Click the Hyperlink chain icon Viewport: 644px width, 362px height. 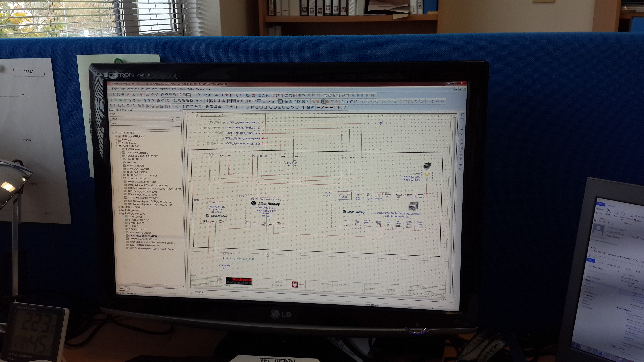pos(312,107)
